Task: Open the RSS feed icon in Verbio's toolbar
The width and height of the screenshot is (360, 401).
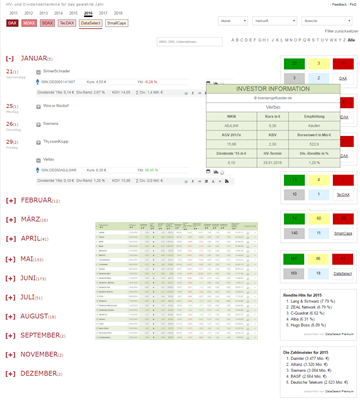Action: pos(227,181)
